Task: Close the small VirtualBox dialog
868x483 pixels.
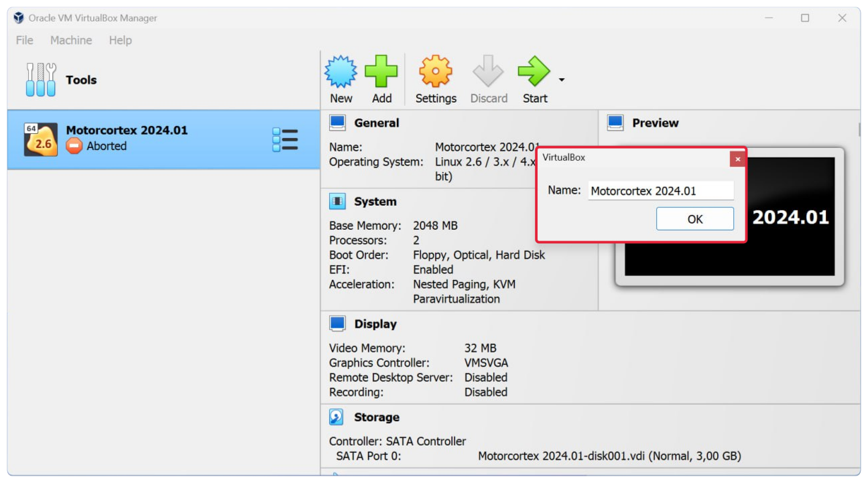Action: click(737, 159)
